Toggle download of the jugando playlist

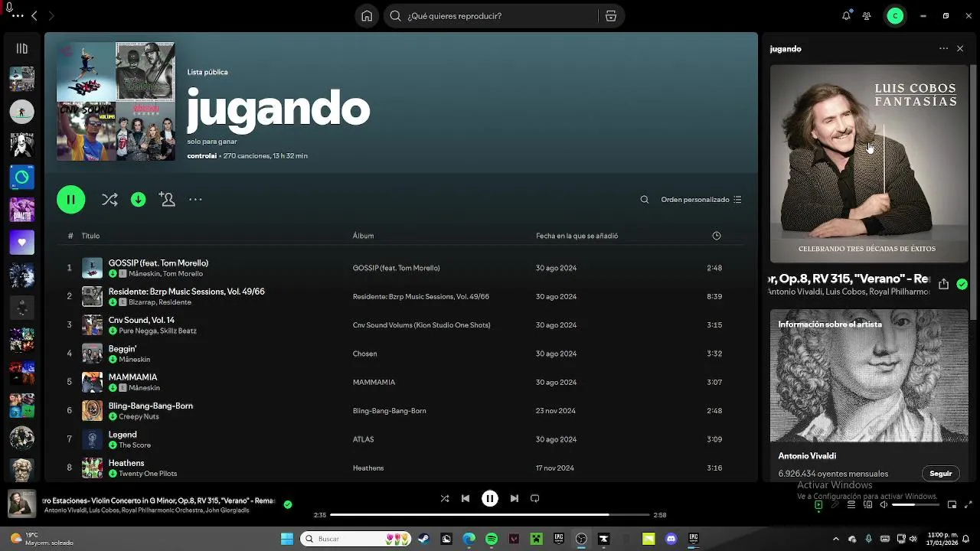coord(138,200)
